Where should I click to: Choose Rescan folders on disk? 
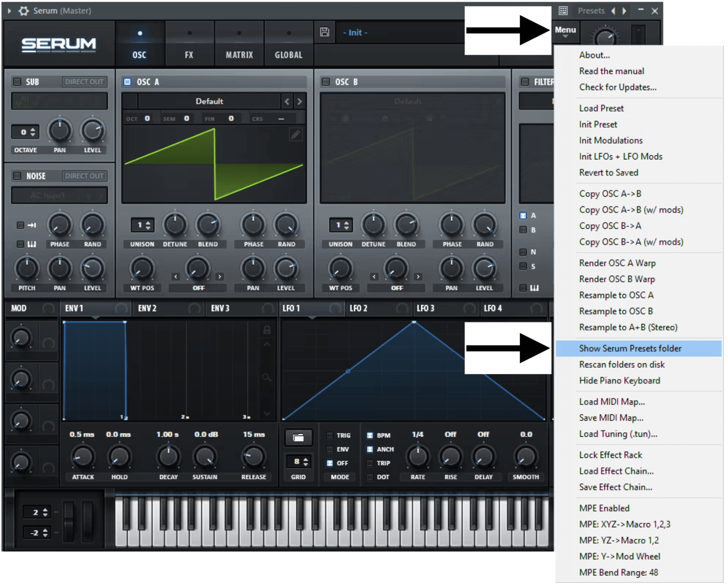click(622, 365)
